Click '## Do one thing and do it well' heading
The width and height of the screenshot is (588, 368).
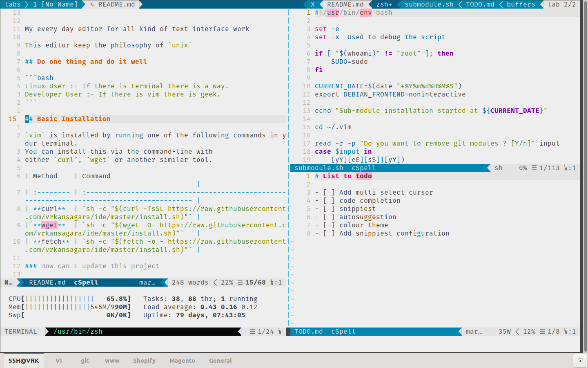pos(86,62)
